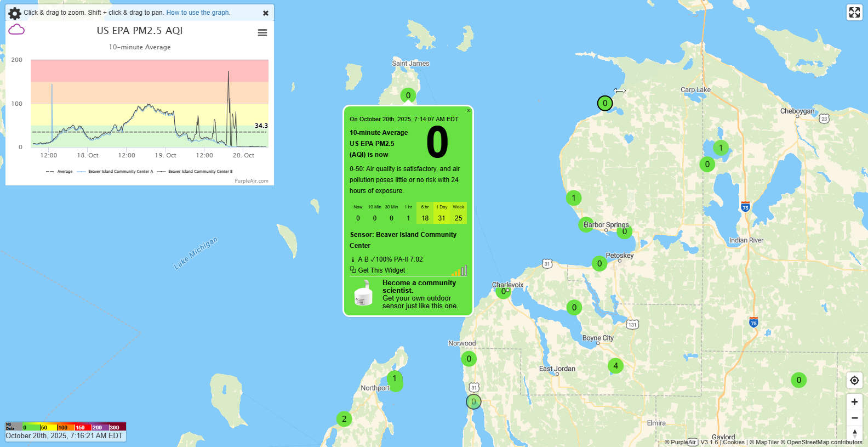
Task: Open the 'How to use the graph' link
Action: pos(198,13)
